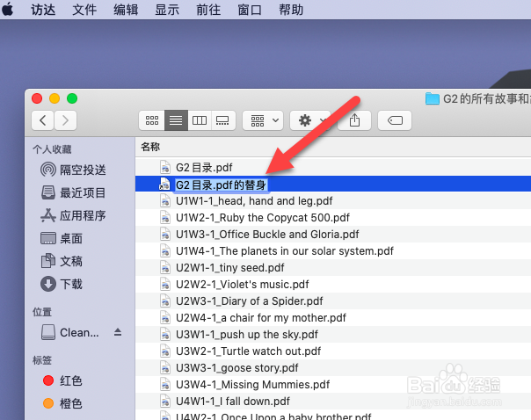This screenshot has height=420, width=531.
Task: Open the 访达 menu
Action: pyautogui.click(x=43, y=10)
